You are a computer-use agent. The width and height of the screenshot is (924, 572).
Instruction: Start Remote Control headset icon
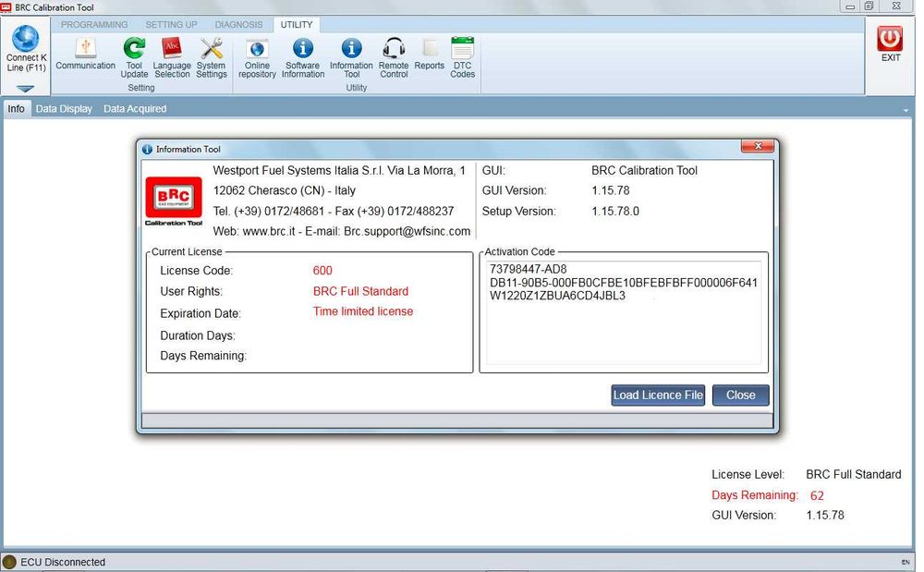point(394,48)
